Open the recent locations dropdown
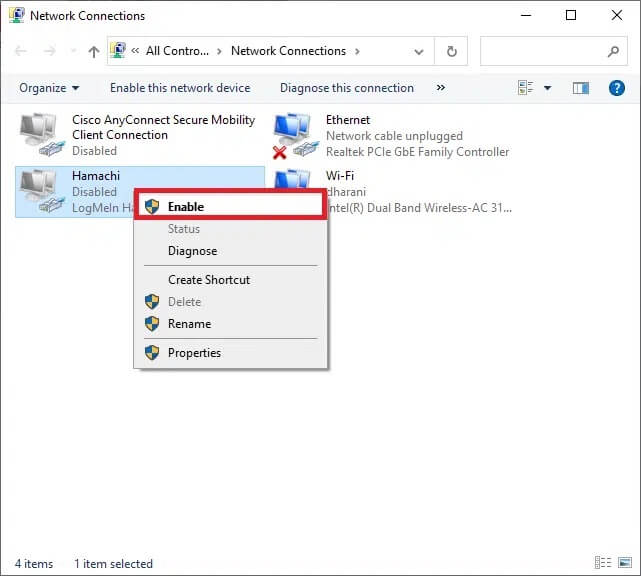 tap(73, 51)
